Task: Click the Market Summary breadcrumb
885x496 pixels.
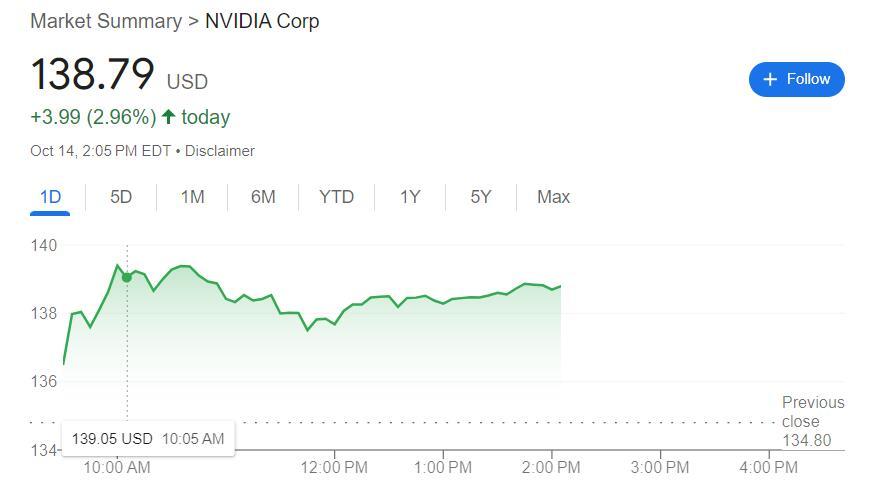Action: [x=105, y=21]
